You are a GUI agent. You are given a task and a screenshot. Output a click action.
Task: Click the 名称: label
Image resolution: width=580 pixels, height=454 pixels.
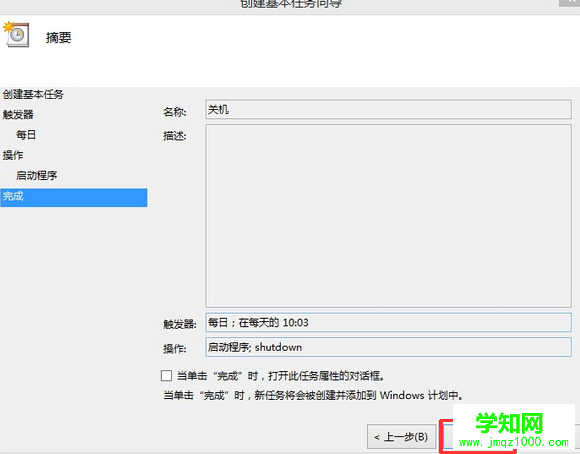pos(175,112)
